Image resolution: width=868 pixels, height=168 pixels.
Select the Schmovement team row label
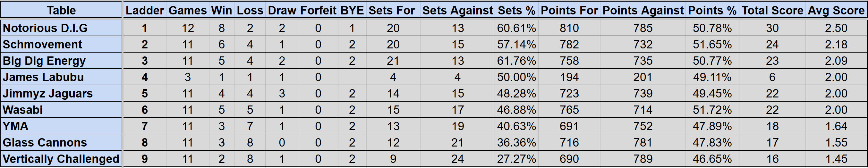click(x=61, y=45)
